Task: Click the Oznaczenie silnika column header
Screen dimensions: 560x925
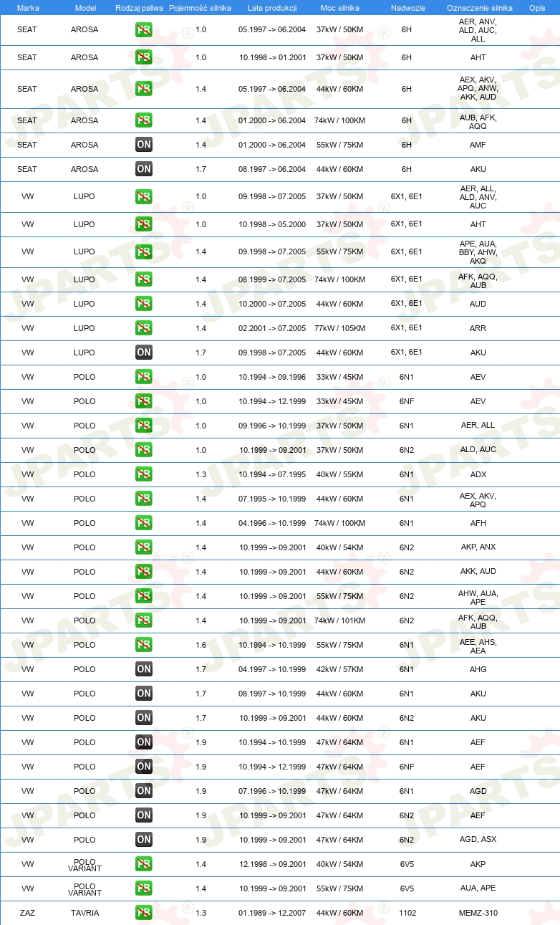Action: click(478, 7)
